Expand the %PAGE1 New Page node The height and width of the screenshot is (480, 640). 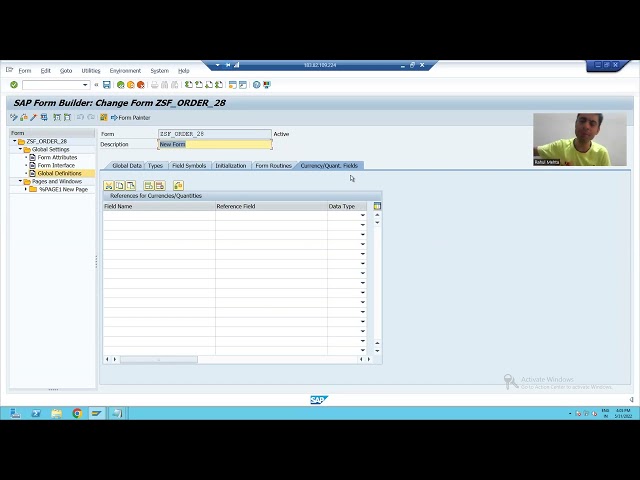click(26, 189)
